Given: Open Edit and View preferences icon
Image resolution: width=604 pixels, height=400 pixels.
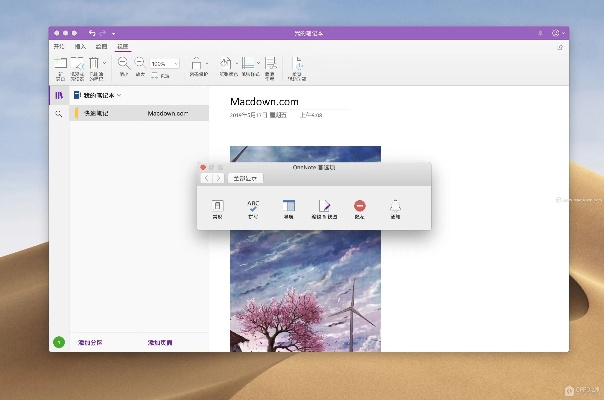Looking at the screenshot, I should click(x=324, y=207).
